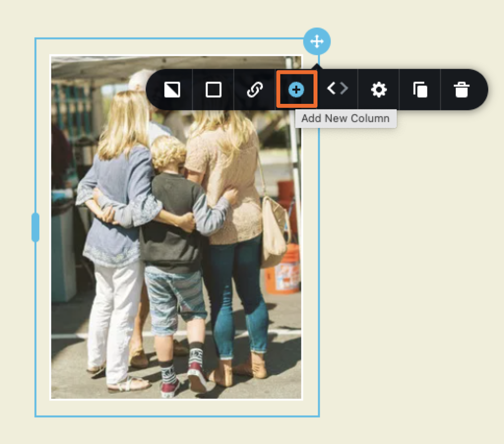Open the code editor angle-brackets icon
Screen dimensions: 504x444
(338, 89)
